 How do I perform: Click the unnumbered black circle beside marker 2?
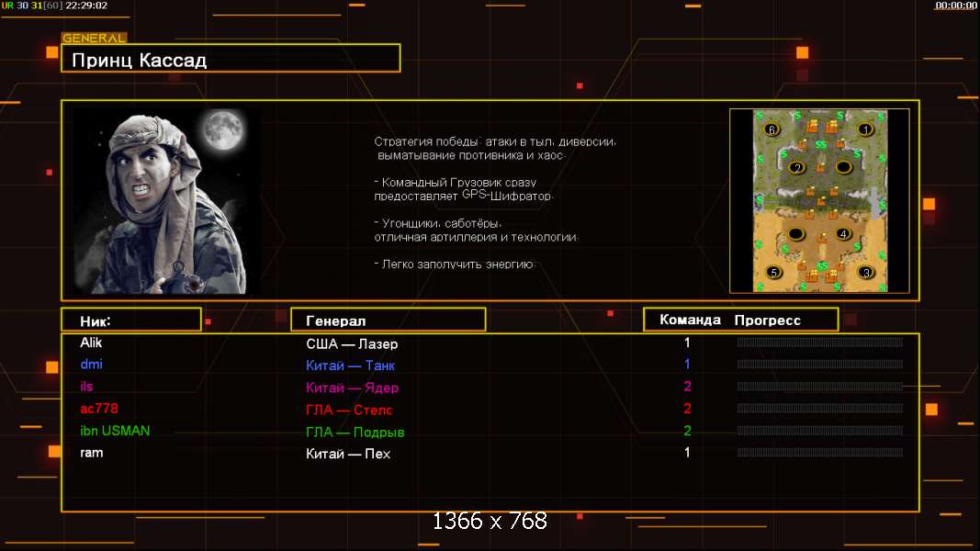point(844,167)
